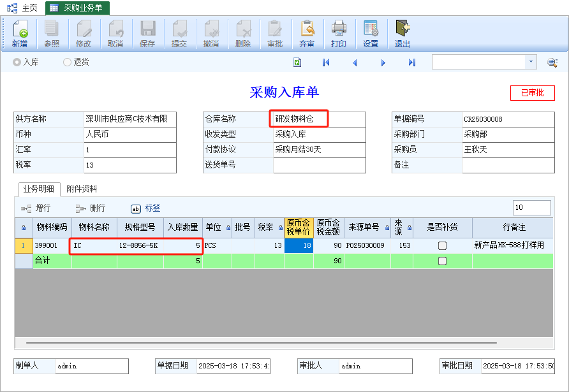Click the 已审批 status stamp
The height and width of the screenshot is (392, 569).
[533, 93]
